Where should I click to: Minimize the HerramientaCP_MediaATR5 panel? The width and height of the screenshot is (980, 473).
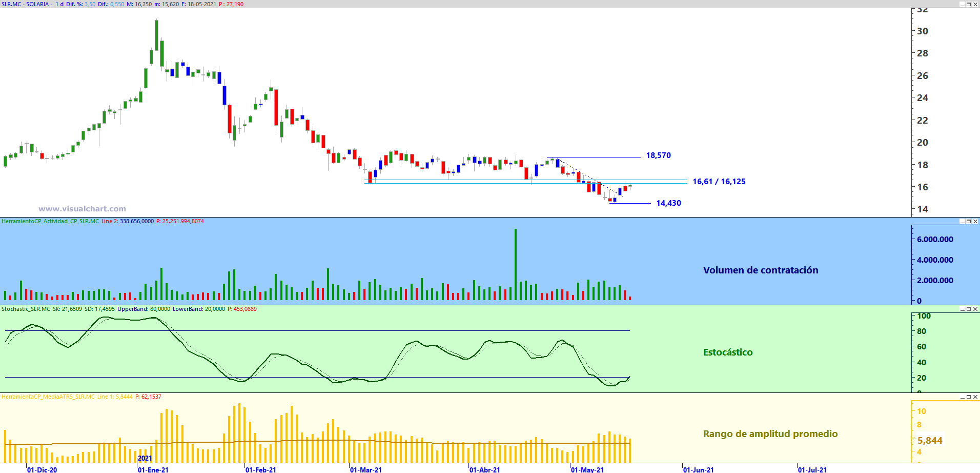[962, 397]
